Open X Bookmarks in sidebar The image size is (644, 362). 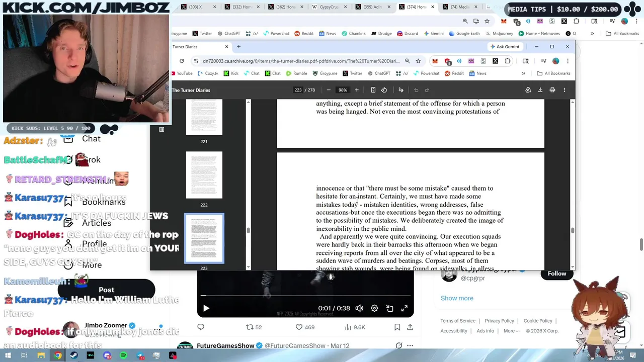(x=96, y=202)
